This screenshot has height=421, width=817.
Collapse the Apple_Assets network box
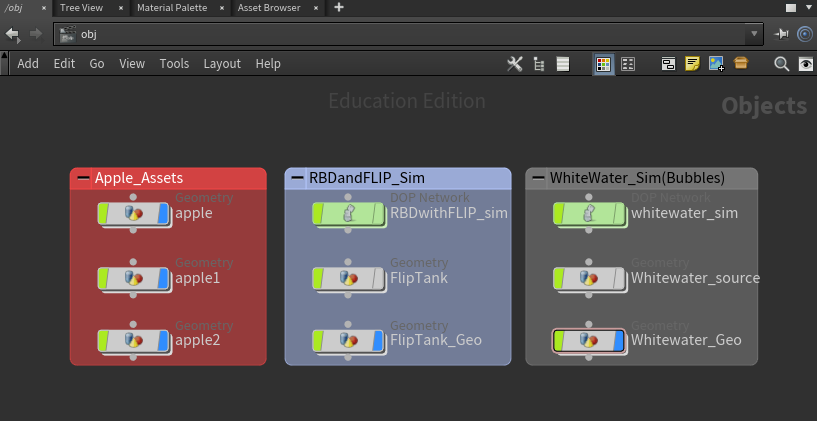tap(83, 178)
